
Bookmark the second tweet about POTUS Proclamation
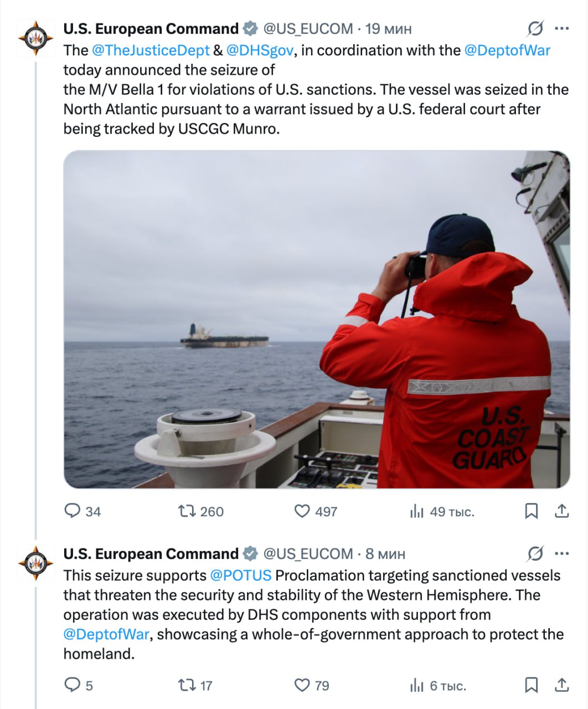[x=531, y=685]
